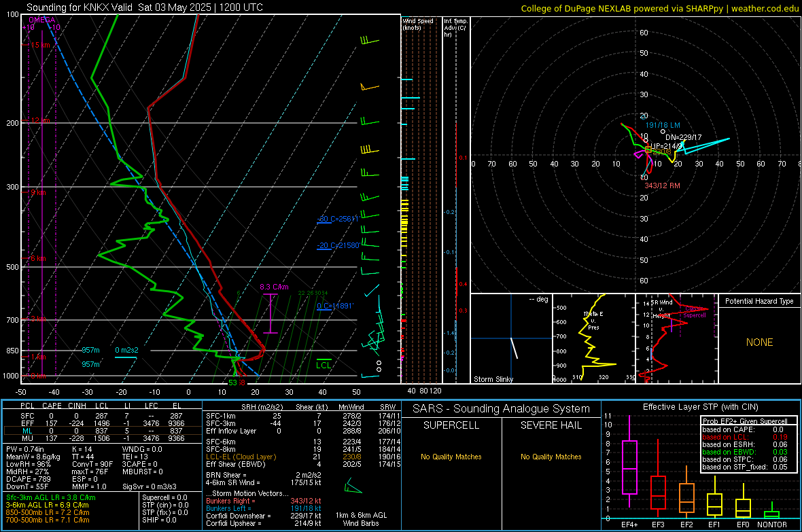Select the highlighted ML parcel row label
The height and width of the screenshot is (532, 802).
[27, 431]
